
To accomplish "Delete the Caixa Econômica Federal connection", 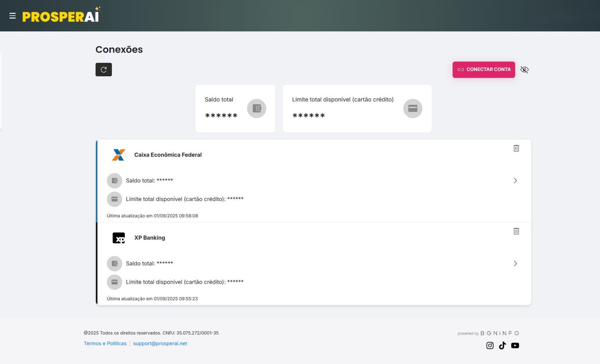I will [x=516, y=148].
